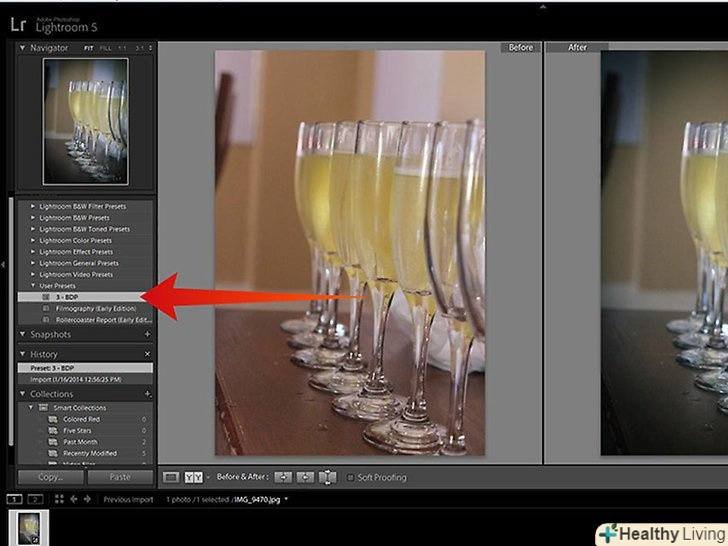Viewport: 728px width, 546px height.
Task: Add a new snapshot with plus icon
Action: [x=148, y=335]
